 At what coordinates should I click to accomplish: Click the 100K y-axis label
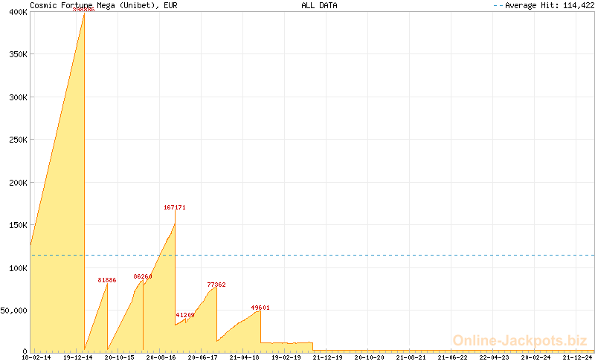click(x=16, y=268)
